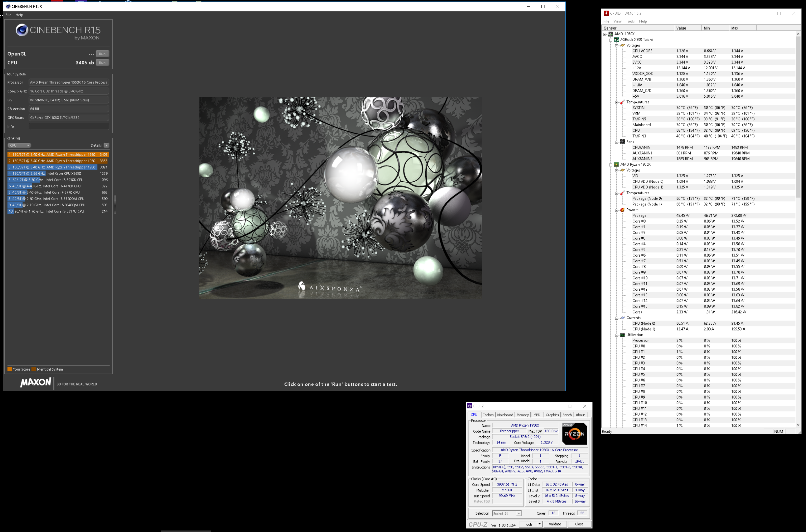Image resolution: width=806 pixels, height=532 pixels.
Task: Switch to the Bench tab in CPU-Z
Action: click(x=567, y=415)
